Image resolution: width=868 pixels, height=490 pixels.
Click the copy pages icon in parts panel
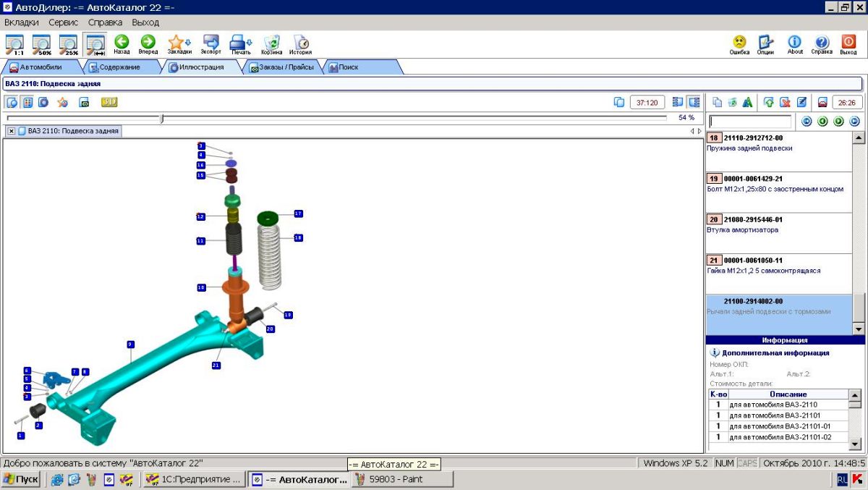[717, 102]
